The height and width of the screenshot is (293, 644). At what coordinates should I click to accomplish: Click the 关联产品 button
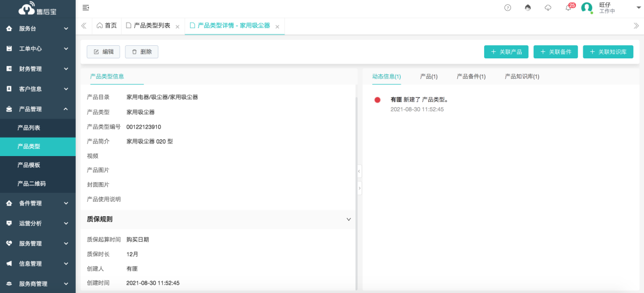506,52
